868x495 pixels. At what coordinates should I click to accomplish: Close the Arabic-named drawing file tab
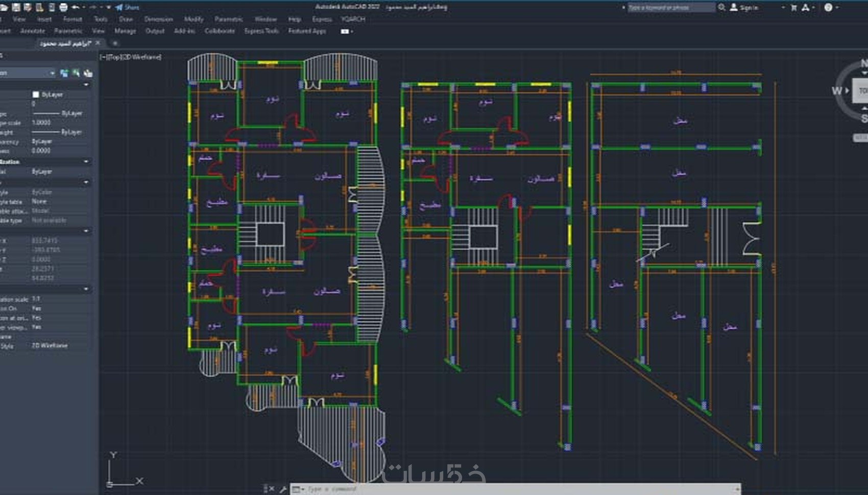(98, 43)
